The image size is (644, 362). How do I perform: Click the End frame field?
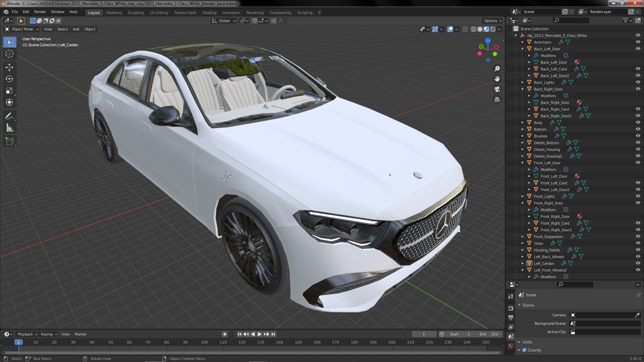tap(489, 334)
